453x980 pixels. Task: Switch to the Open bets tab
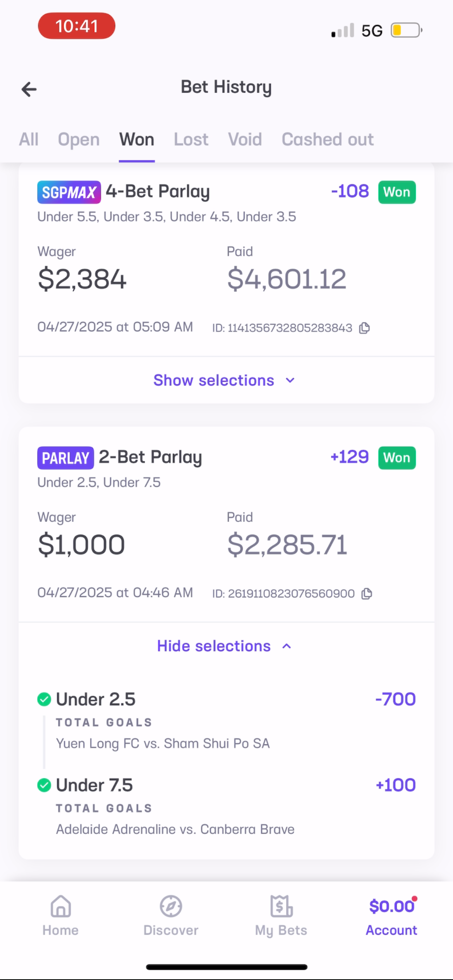point(79,139)
